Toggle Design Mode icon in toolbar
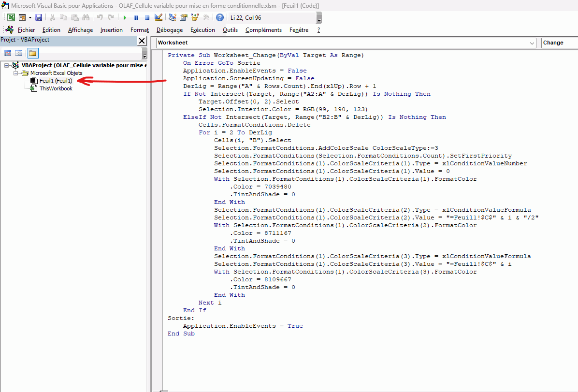 click(x=159, y=17)
